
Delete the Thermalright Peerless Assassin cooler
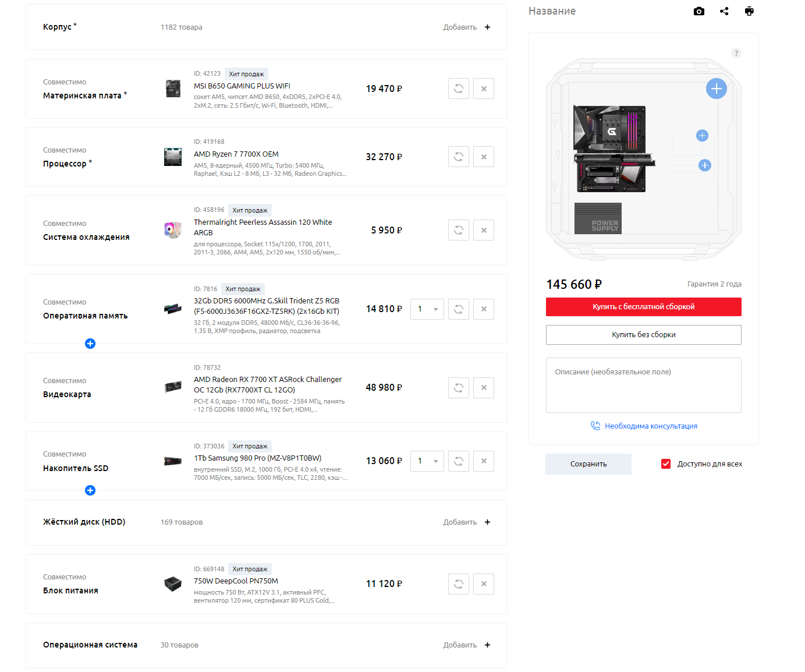click(484, 230)
